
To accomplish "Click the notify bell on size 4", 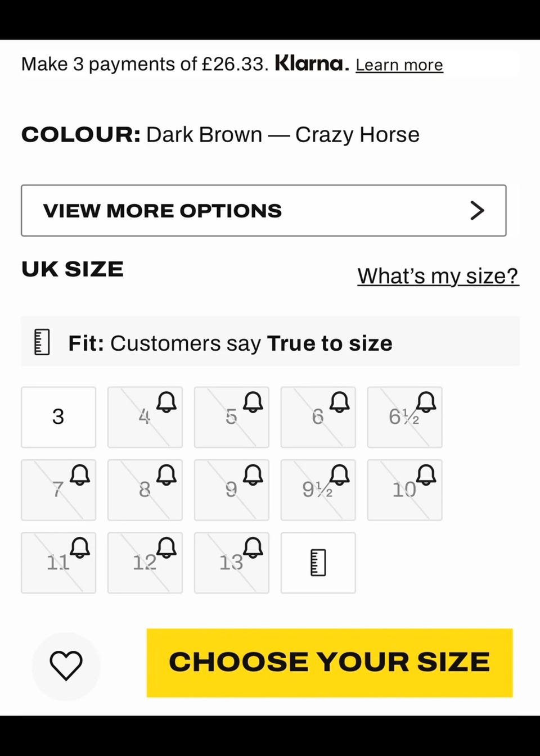I will 166,402.
